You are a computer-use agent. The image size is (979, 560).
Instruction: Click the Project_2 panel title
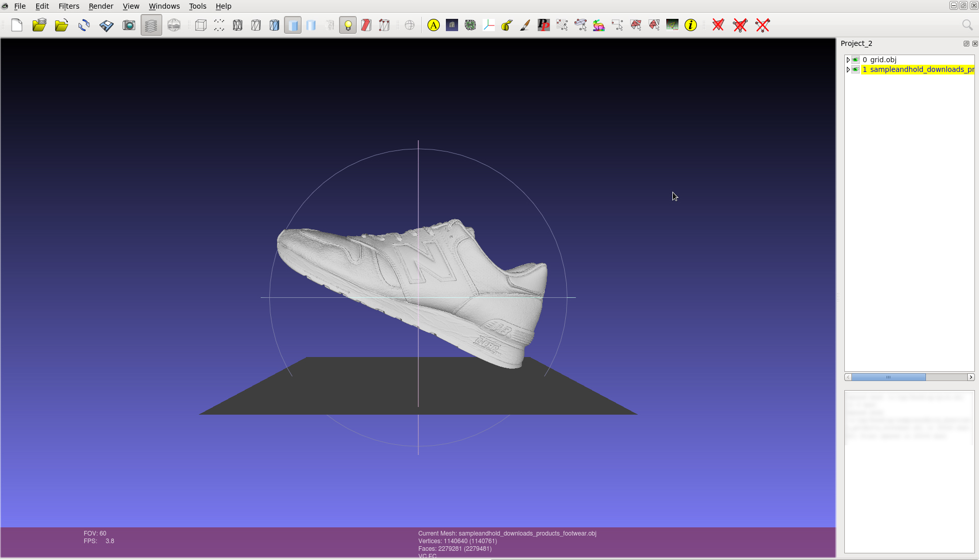[x=857, y=43]
